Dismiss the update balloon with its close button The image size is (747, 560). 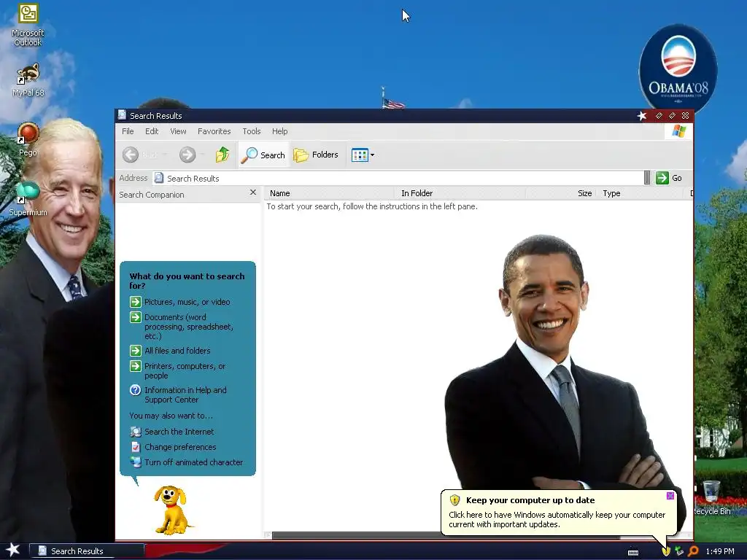tap(670, 496)
